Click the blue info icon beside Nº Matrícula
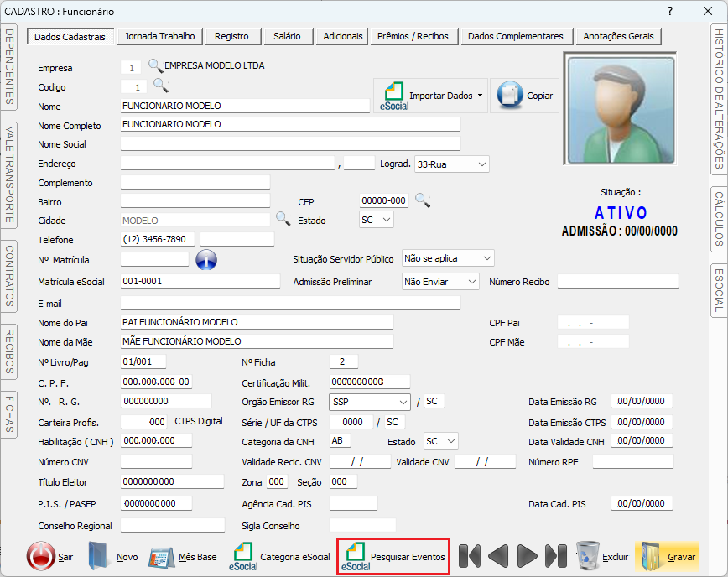The image size is (728, 577). (206, 260)
